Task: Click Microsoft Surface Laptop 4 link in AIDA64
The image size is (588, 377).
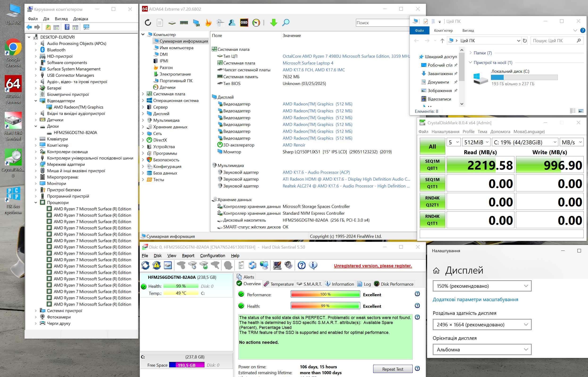Action: coord(308,63)
